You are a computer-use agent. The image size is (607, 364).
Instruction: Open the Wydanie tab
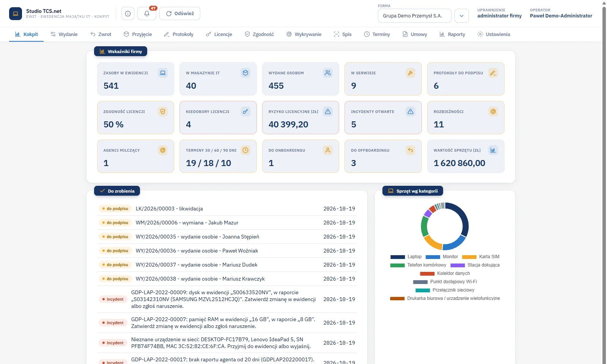[64, 34]
